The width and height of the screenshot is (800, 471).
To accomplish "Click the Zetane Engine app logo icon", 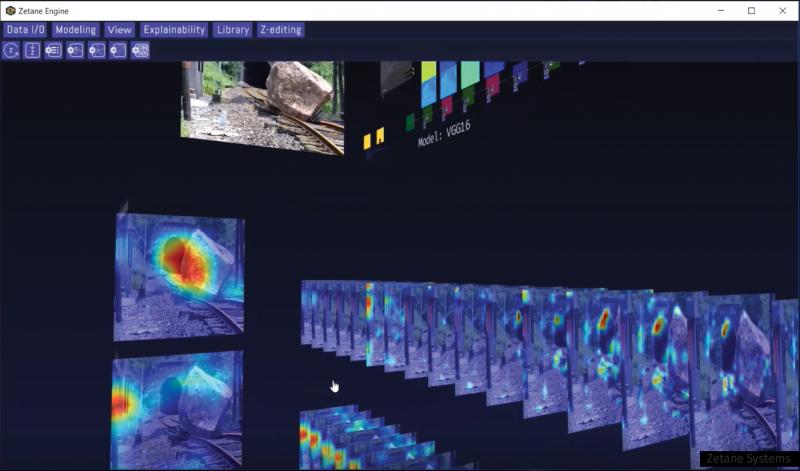I will click(x=10, y=11).
